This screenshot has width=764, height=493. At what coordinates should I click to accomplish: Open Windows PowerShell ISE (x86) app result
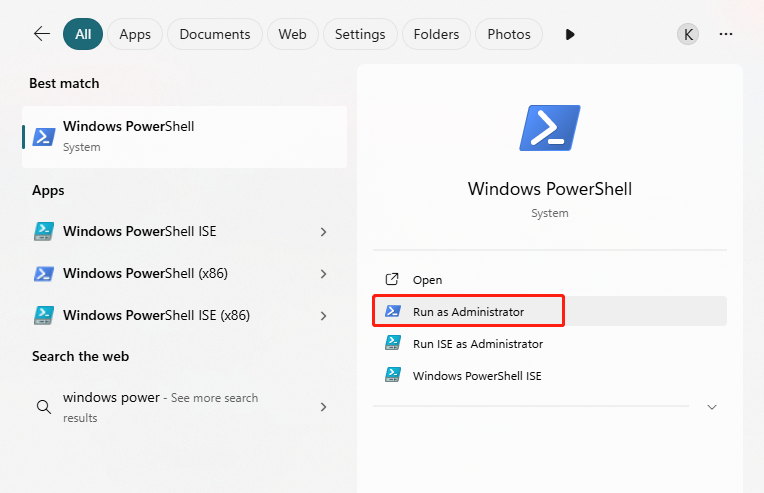point(156,316)
